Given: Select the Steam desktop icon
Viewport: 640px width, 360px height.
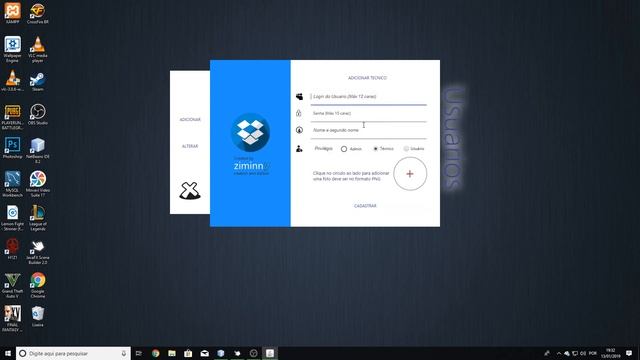Looking at the screenshot, I should [38, 82].
